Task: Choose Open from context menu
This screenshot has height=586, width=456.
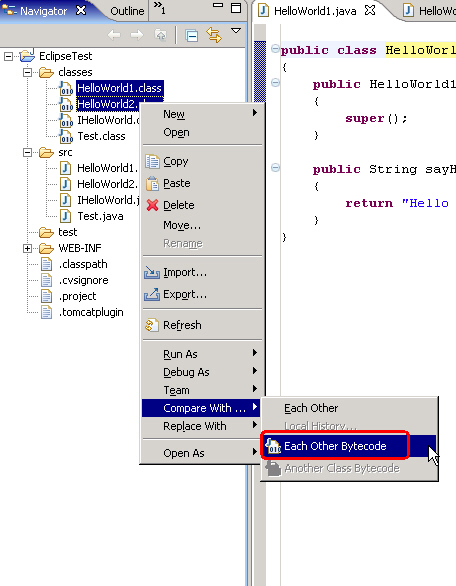Action: click(202, 132)
